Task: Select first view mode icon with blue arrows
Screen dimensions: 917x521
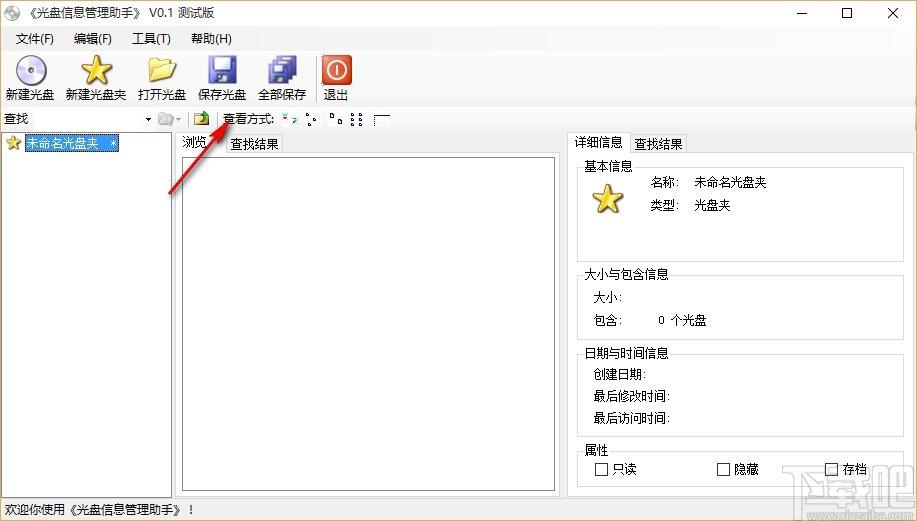Action: [x=289, y=119]
